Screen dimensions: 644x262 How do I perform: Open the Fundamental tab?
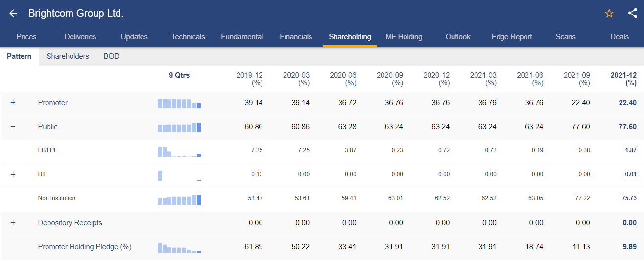coord(242,37)
